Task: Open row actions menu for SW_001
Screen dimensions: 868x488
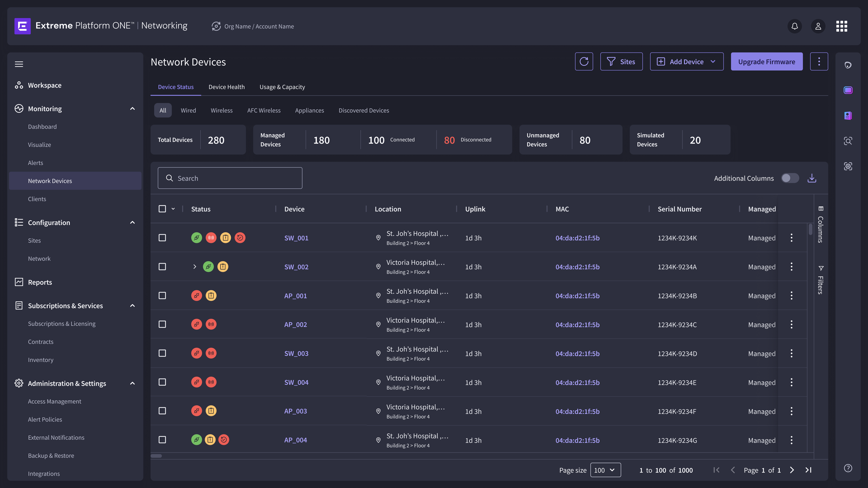Action: (791, 238)
